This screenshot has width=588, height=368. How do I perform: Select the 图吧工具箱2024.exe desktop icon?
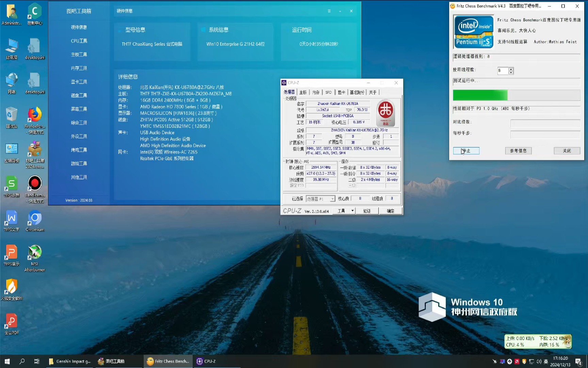[x=34, y=155]
